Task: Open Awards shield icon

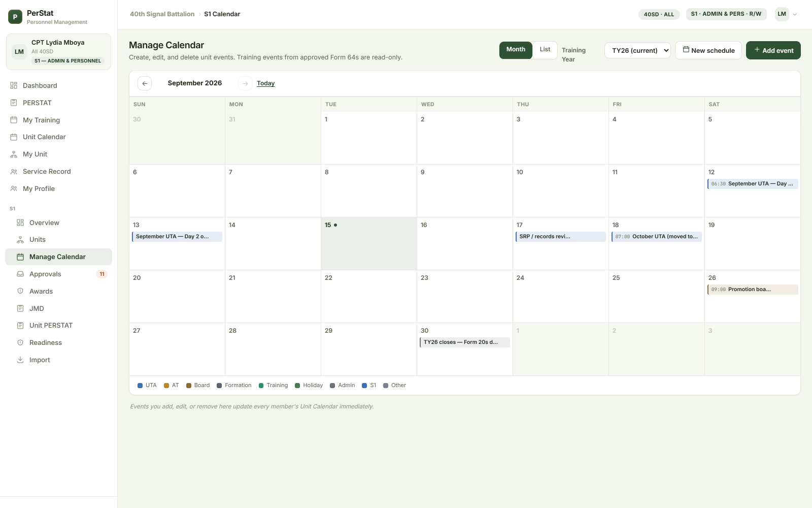Action: pyautogui.click(x=20, y=291)
